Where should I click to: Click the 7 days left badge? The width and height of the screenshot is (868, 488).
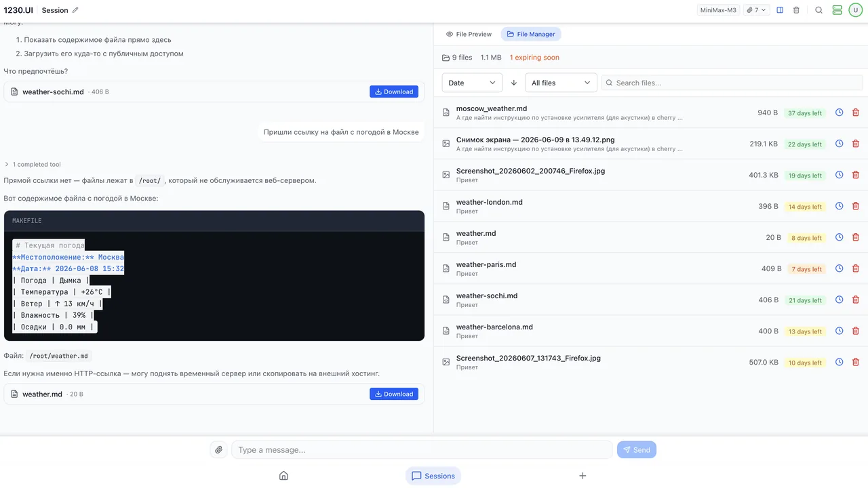coord(806,269)
